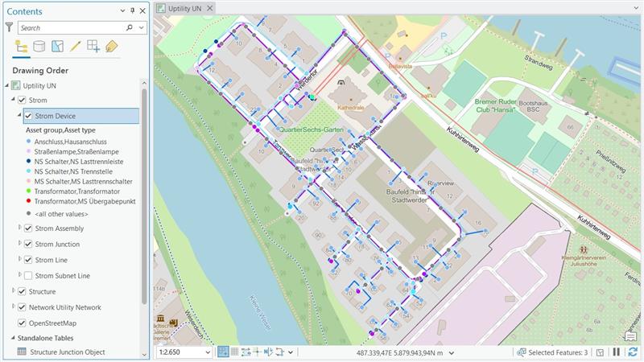The image size is (644, 362).
Task: Select List By Drawing Order view
Action: coord(21,46)
